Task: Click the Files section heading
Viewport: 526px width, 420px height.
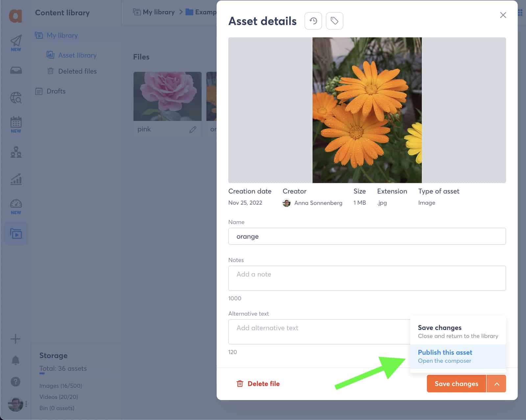Action: [141, 57]
